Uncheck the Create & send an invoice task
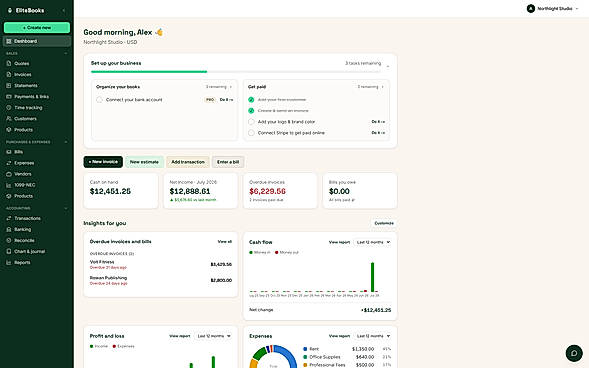This screenshot has height=368, width=589. (x=251, y=111)
